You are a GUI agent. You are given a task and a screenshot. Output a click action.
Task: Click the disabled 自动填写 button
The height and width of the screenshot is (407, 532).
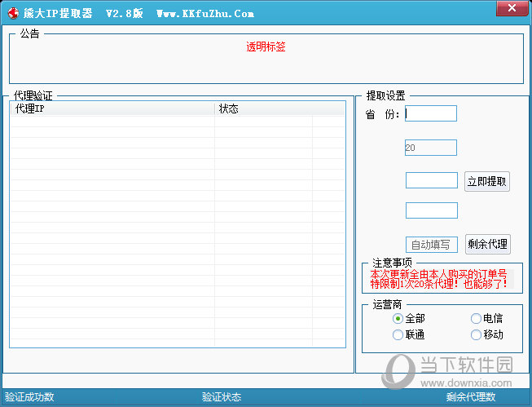(432, 245)
